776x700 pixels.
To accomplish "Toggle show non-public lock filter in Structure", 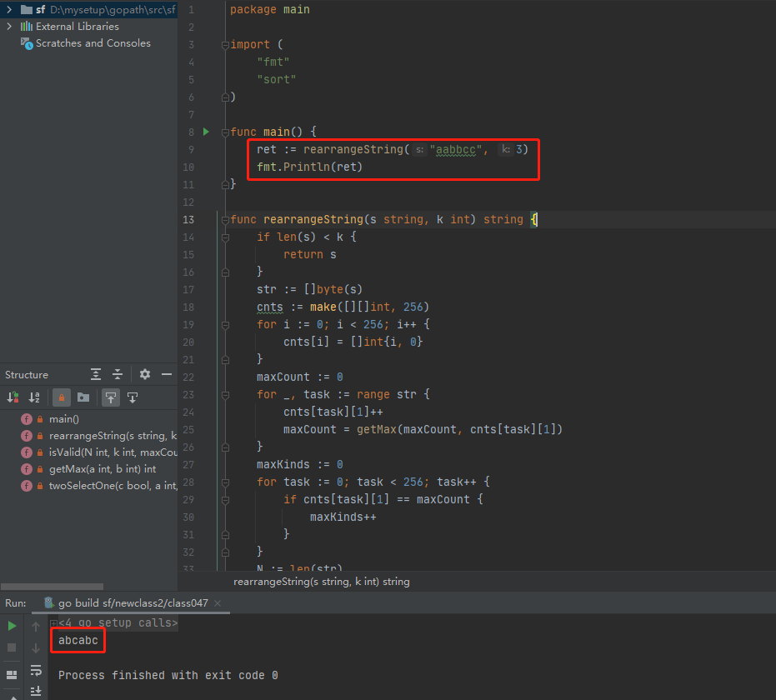I will point(62,397).
